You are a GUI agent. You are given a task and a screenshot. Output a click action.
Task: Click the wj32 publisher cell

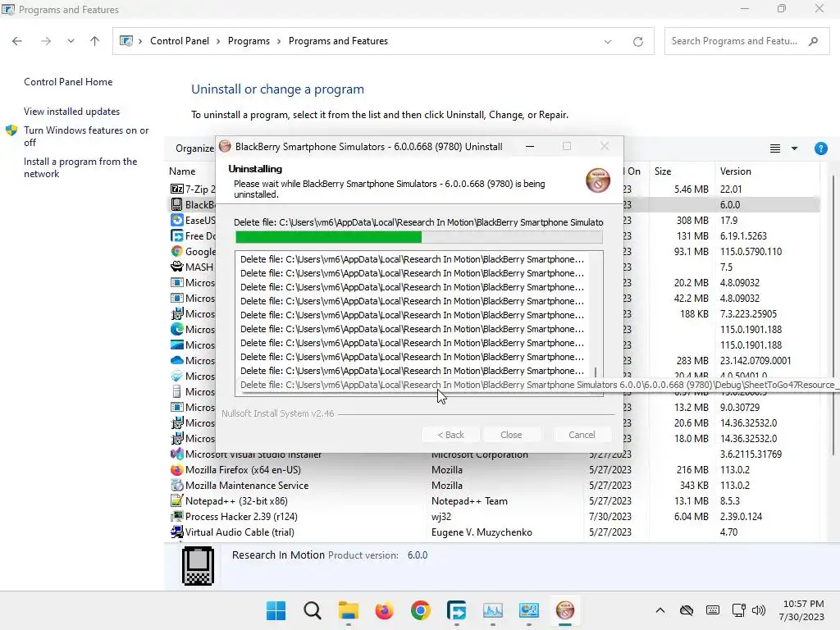coord(441,517)
